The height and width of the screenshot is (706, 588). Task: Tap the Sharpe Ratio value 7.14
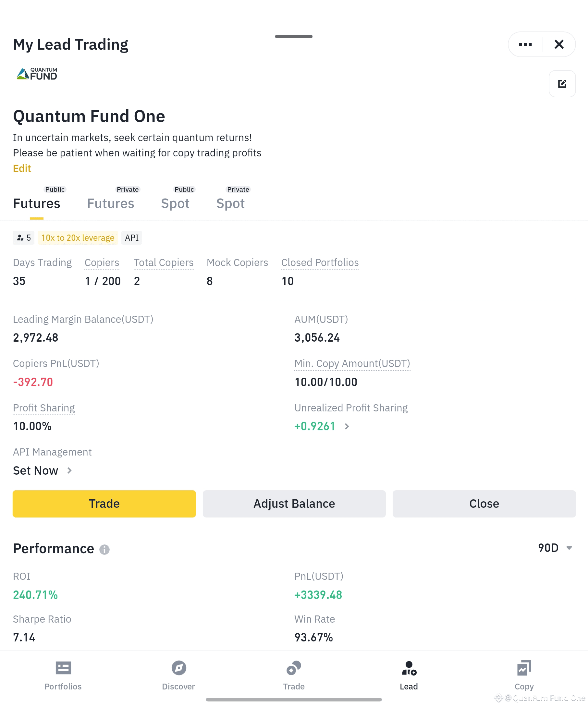[x=24, y=638]
